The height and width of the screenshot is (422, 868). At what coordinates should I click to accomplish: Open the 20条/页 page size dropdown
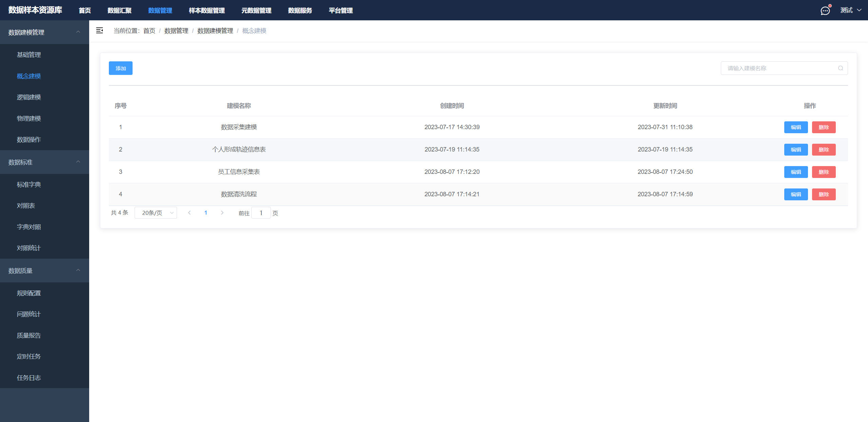coord(156,213)
